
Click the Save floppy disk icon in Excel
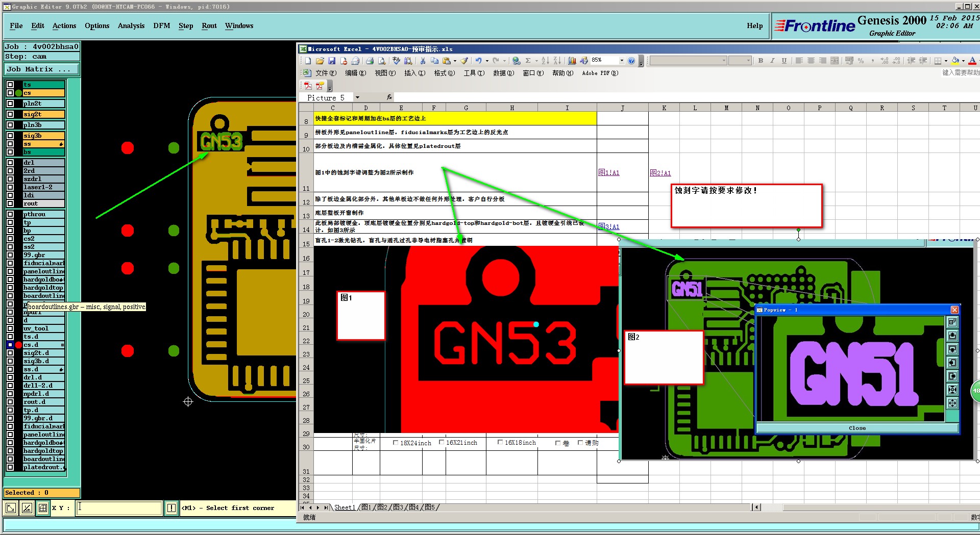pos(332,61)
